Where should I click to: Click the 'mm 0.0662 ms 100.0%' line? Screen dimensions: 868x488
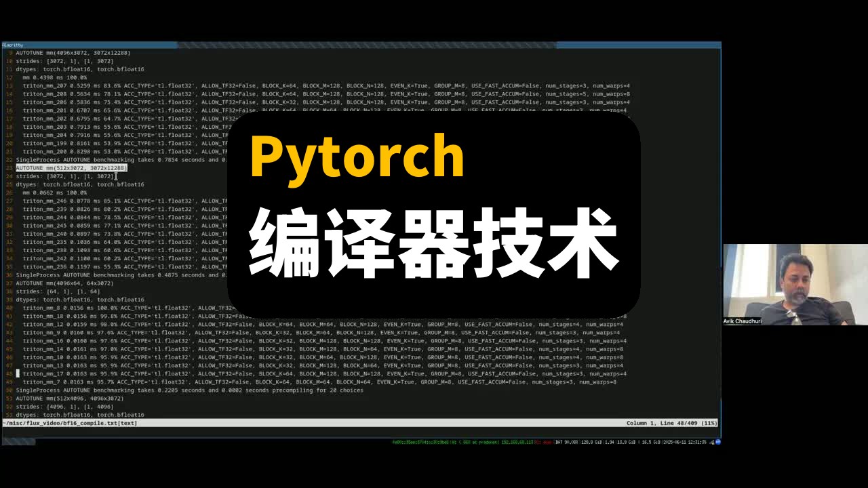coord(55,192)
